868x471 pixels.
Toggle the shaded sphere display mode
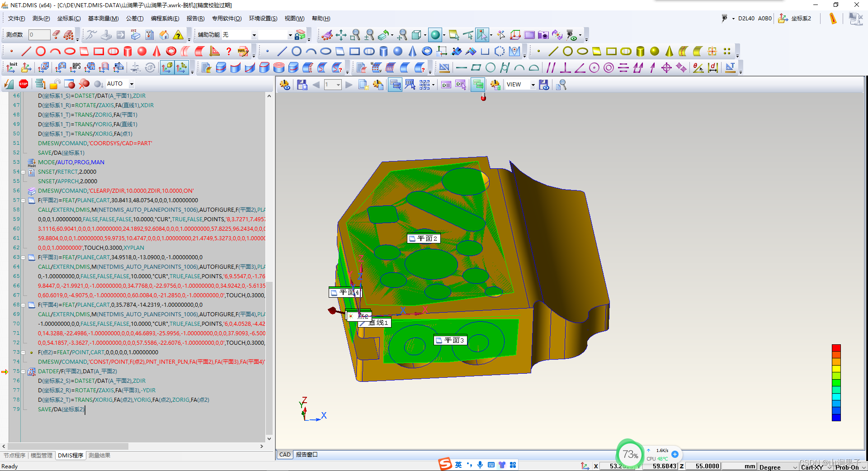(435, 35)
